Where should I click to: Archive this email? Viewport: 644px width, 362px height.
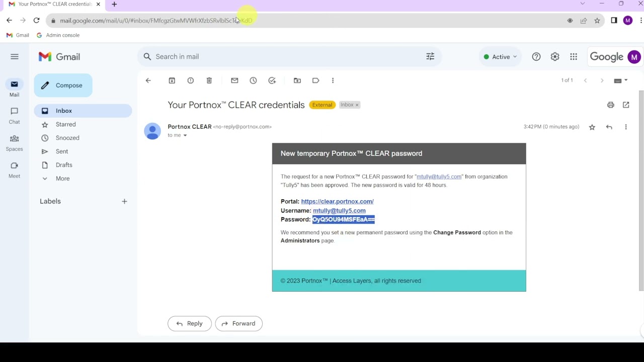pos(172,80)
